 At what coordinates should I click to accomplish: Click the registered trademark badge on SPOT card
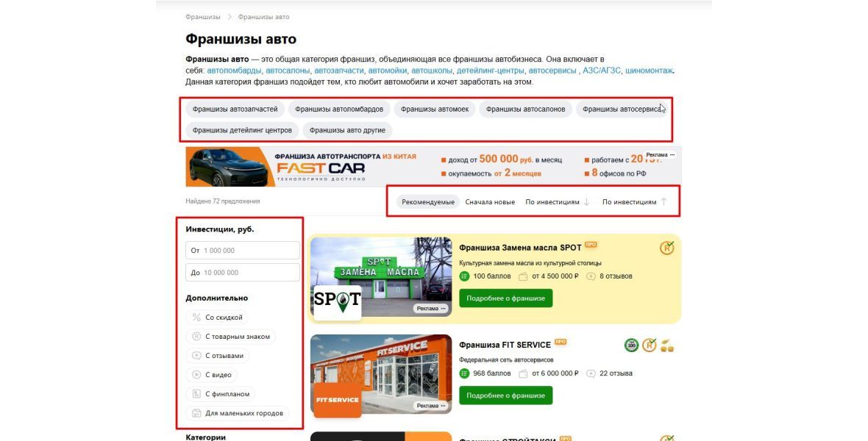666,248
